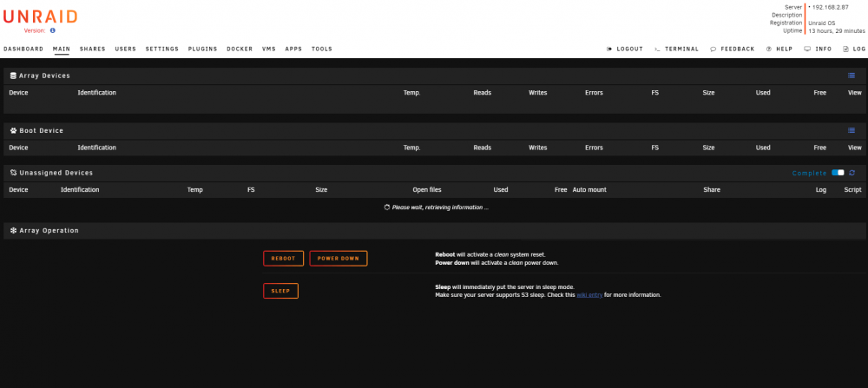
Task: Open the Users tab
Action: click(126, 49)
